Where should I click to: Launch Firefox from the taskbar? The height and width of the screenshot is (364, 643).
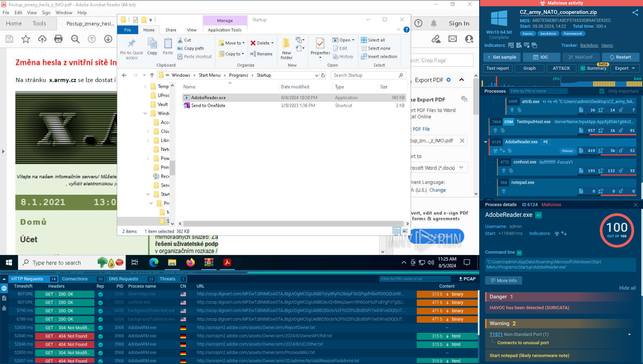(190, 263)
